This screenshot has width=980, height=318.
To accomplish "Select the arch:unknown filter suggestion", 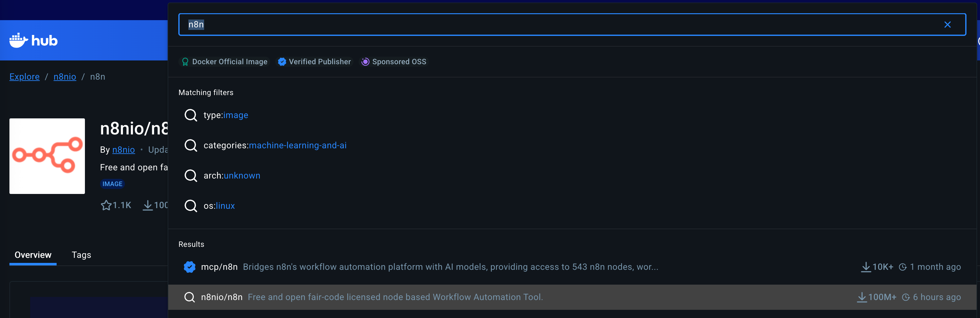I will point(232,176).
